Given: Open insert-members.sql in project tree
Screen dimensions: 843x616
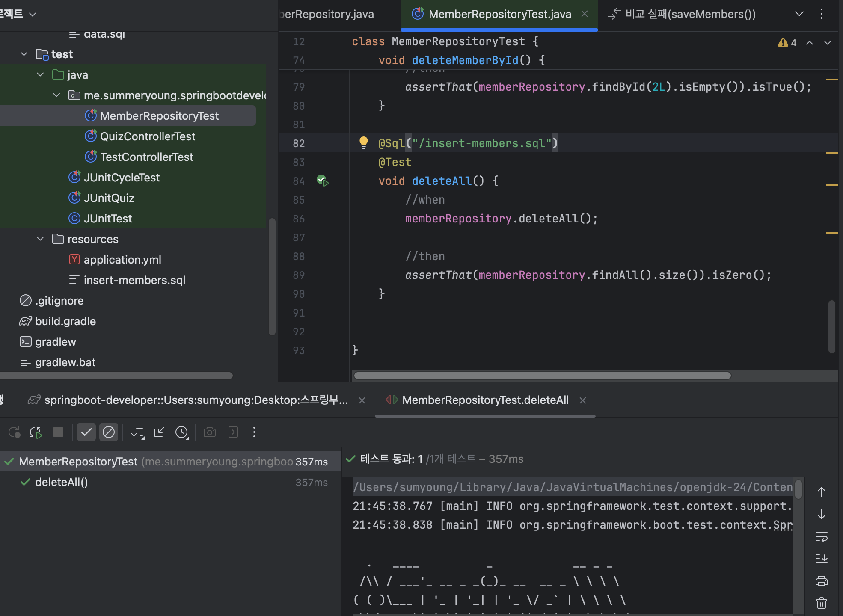Looking at the screenshot, I should [x=134, y=280].
